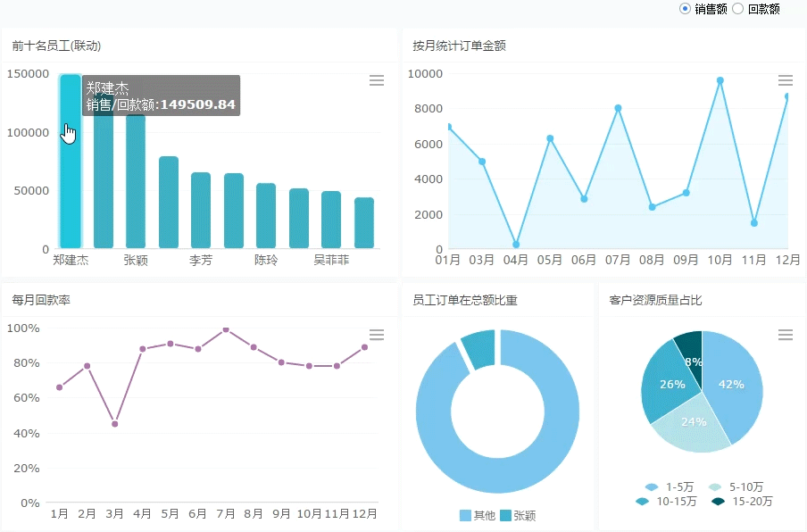
Task: Switch to 回款额 mode
Action: [739, 8]
